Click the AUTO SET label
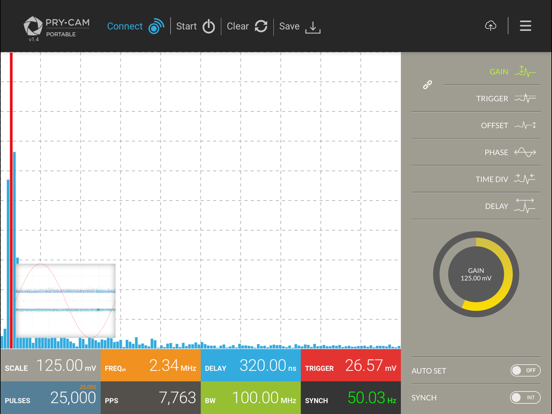The image size is (552, 414). click(x=428, y=371)
